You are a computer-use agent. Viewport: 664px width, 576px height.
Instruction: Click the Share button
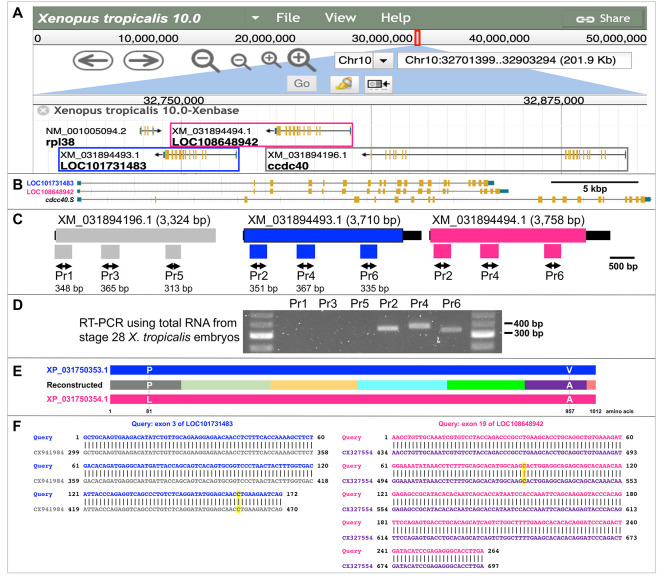(602, 18)
